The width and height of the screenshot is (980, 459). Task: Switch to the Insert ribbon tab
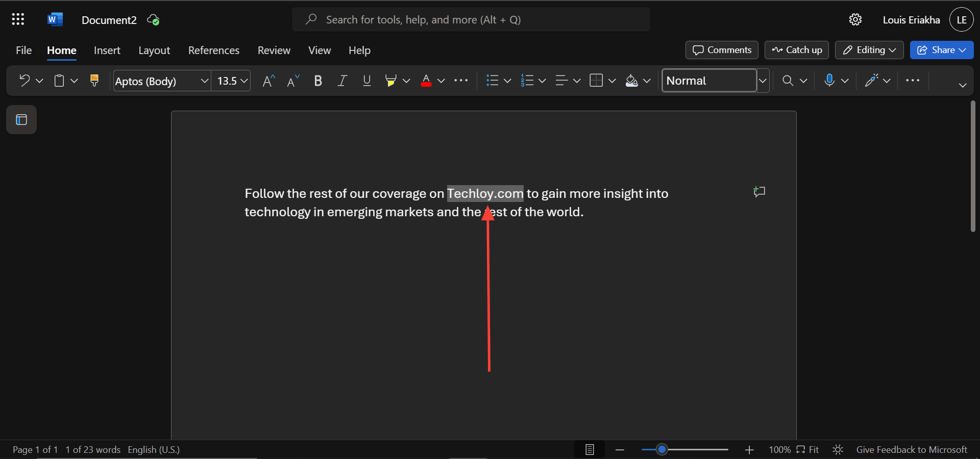click(107, 50)
